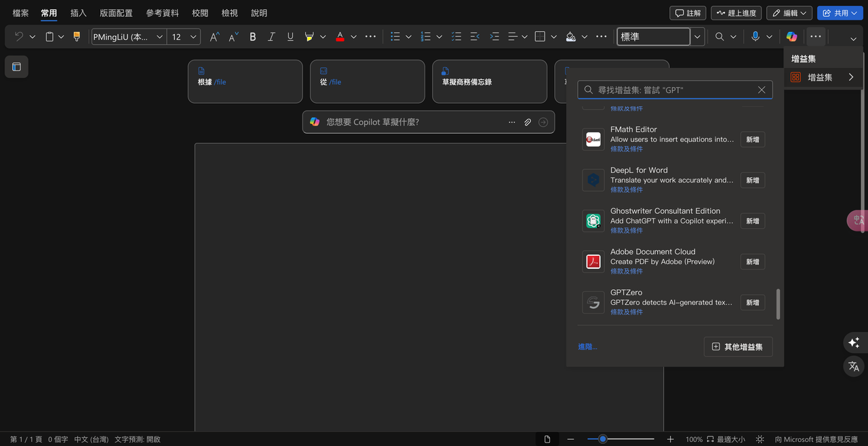Open font size 12 dropdown

tap(193, 37)
